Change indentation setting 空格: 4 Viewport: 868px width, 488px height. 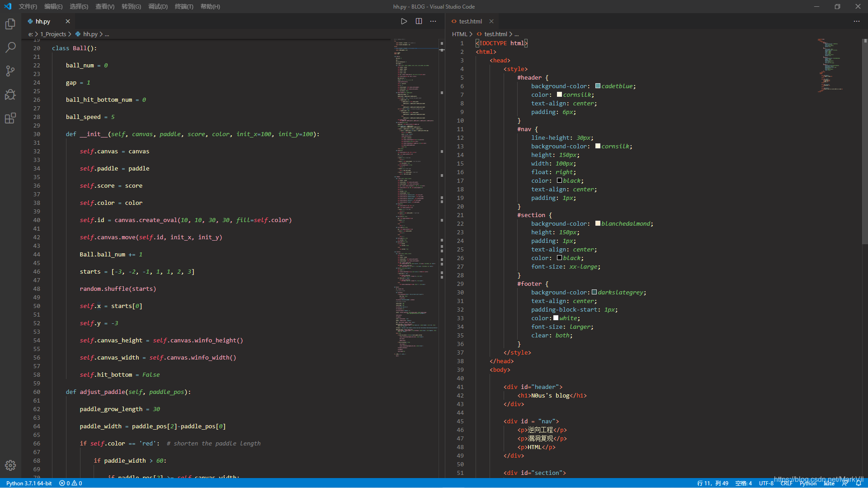coord(743,483)
